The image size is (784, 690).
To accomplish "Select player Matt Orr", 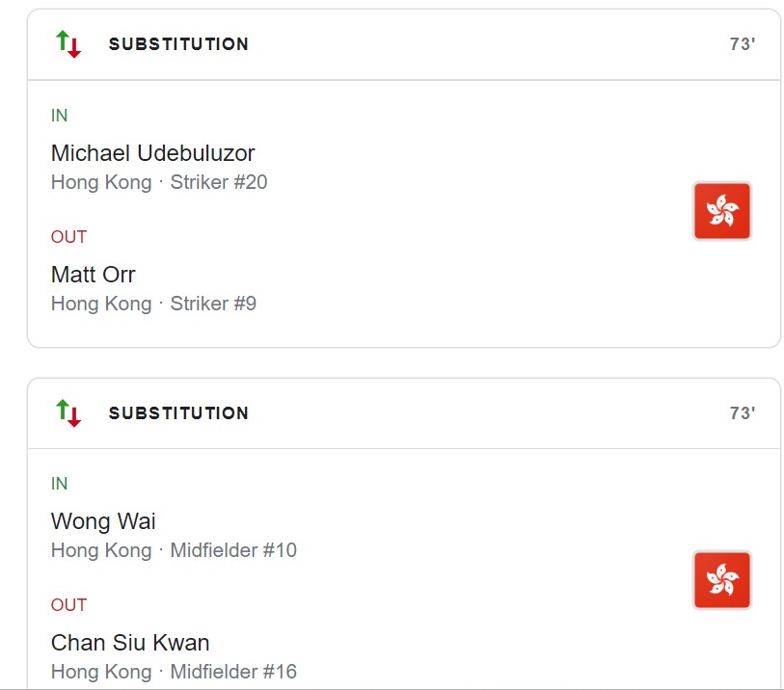I will (93, 275).
